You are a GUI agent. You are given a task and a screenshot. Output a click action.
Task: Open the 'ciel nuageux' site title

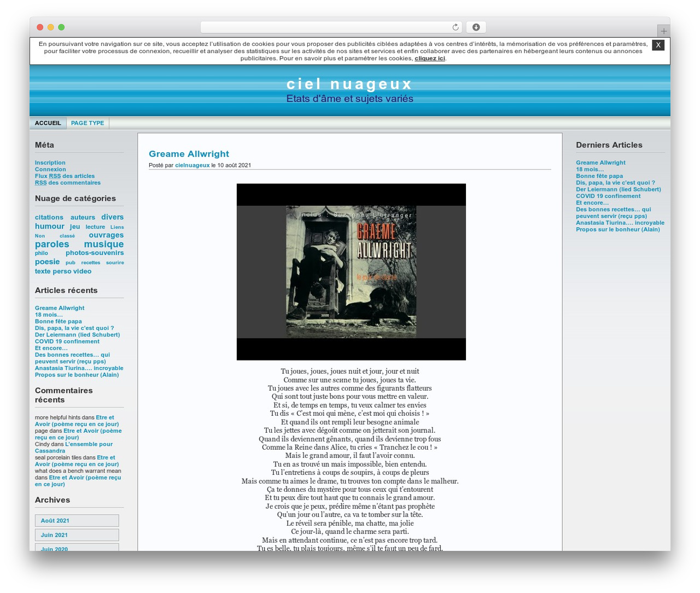point(349,84)
